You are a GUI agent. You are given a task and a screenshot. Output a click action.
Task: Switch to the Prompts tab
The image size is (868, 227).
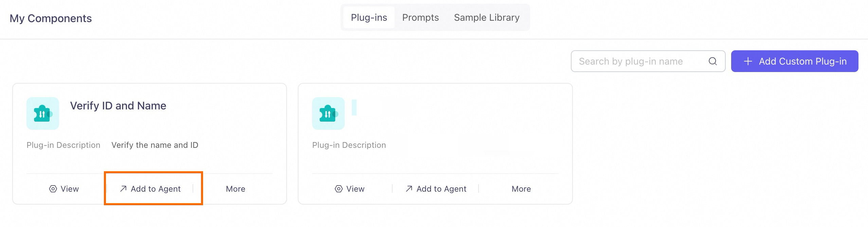click(420, 17)
